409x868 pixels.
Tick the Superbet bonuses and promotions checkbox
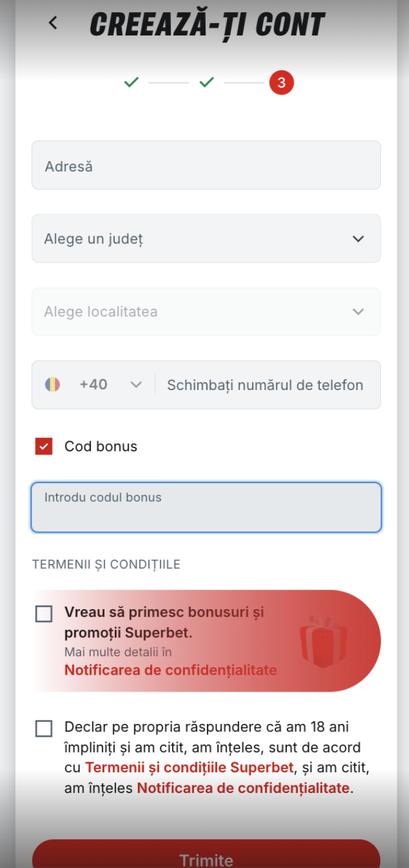coord(44,613)
